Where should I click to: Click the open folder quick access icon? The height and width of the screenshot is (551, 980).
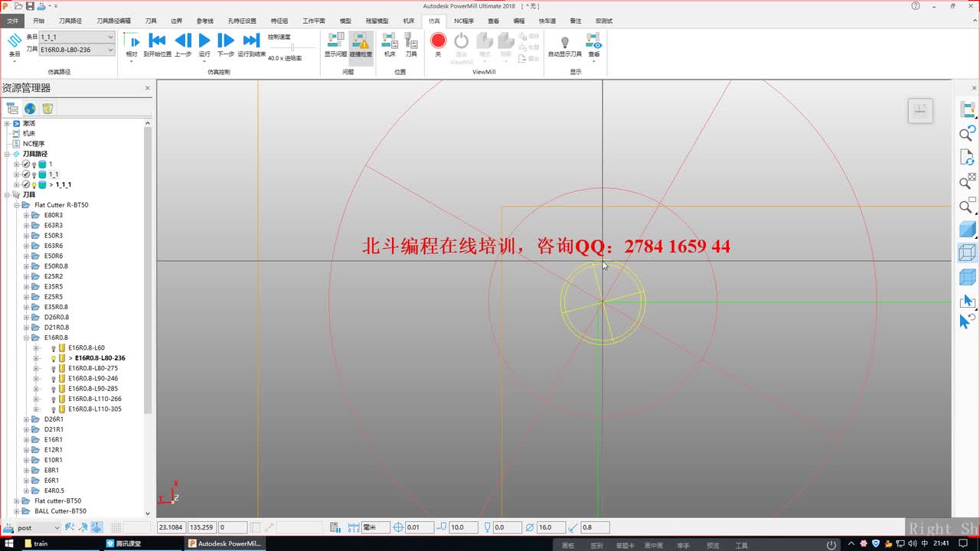pos(19,5)
